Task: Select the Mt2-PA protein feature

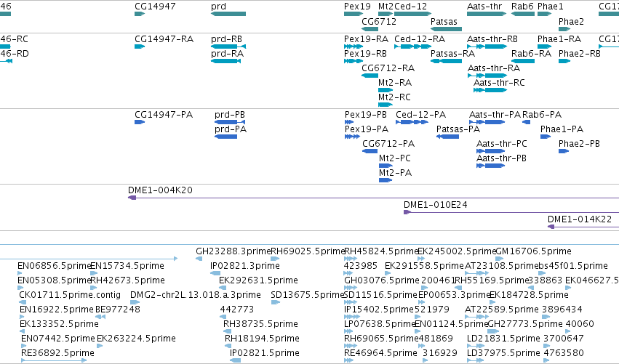Action: 386,180
